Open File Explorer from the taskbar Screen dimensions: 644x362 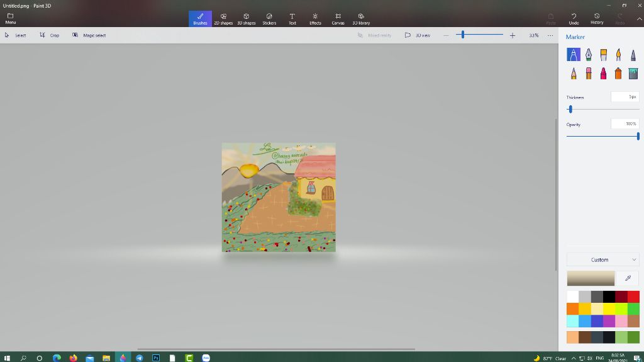[x=106, y=358]
